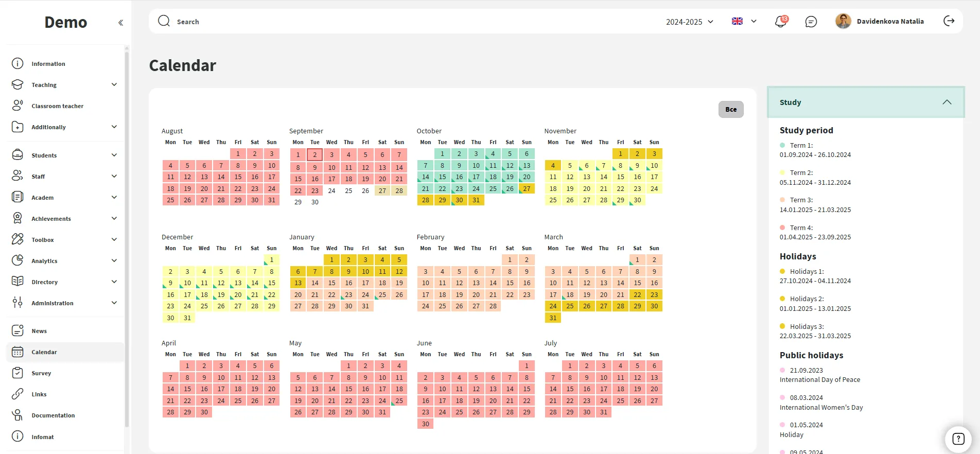This screenshot has height=454, width=980.
Task: Click the search magnifier icon
Action: click(x=164, y=21)
